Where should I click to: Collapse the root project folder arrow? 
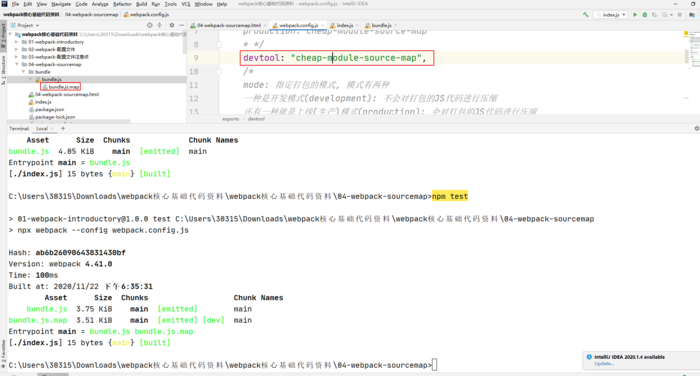click(x=10, y=34)
